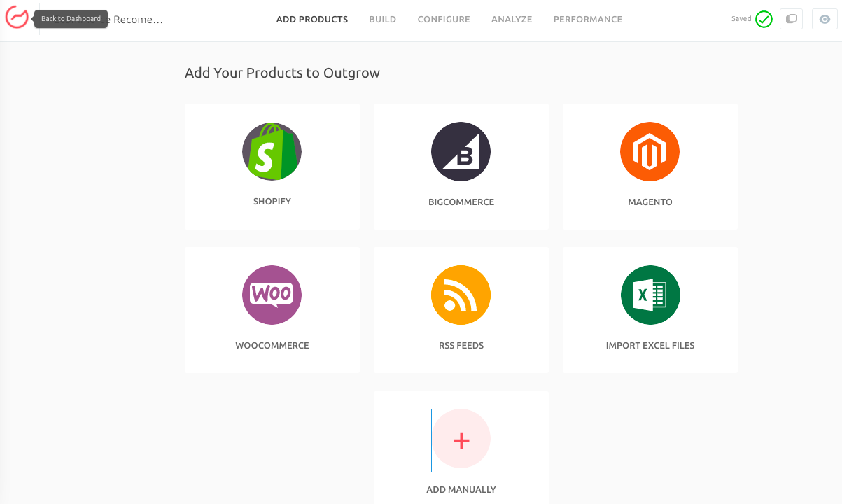This screenshot has width=842, height=504.
Task: Go to the Analyze tab
Action: point(512,20)
